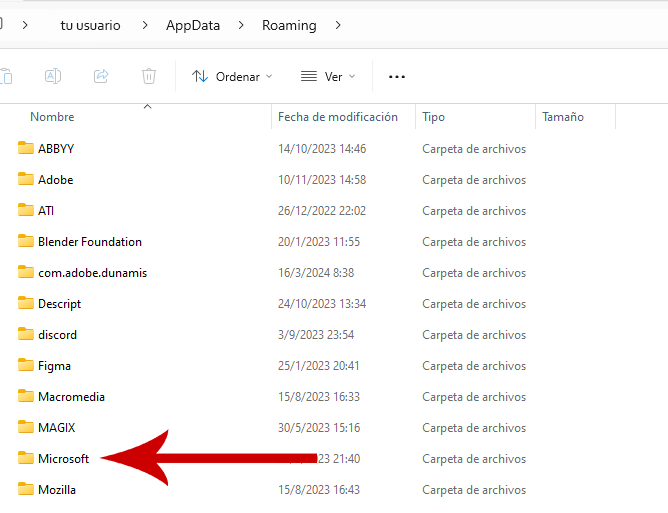Sort by Fecha de modificación column header

338,117
